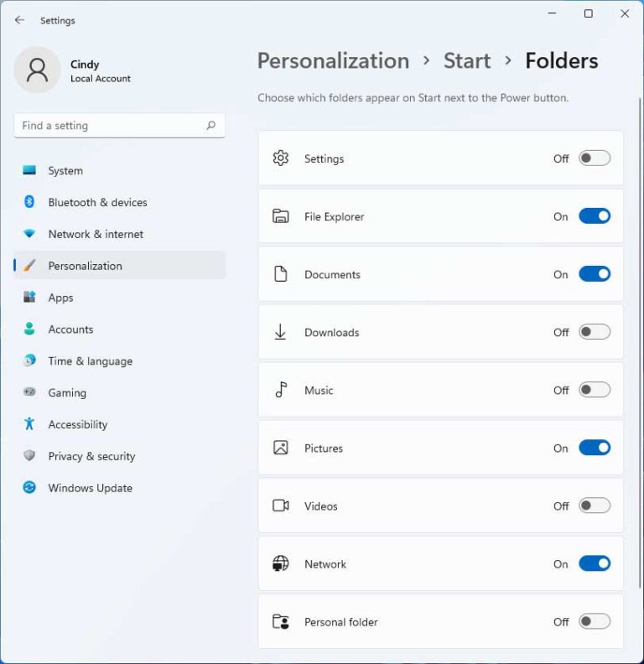Click the Settings gear icon in folder list
644x664 pixels.
coord(280,158)
